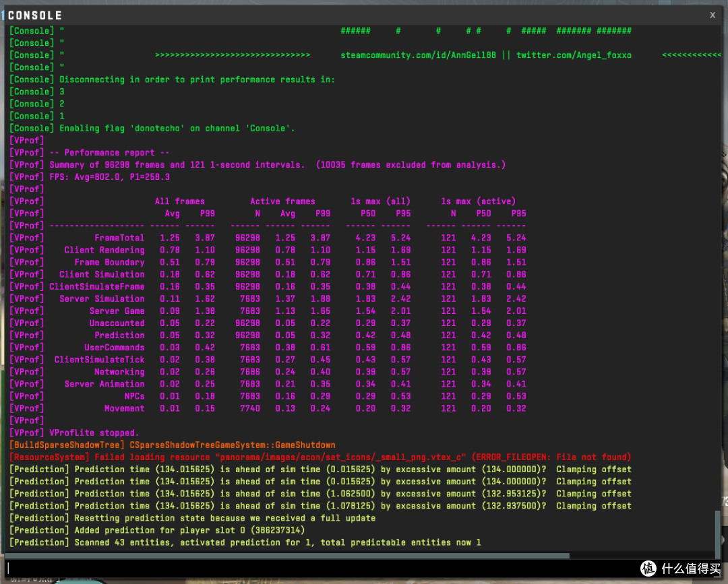Select the "Enabling flag 'donotecho'" line
The height and width of the screenshot is (584, 728).
(x=152, y=128)
